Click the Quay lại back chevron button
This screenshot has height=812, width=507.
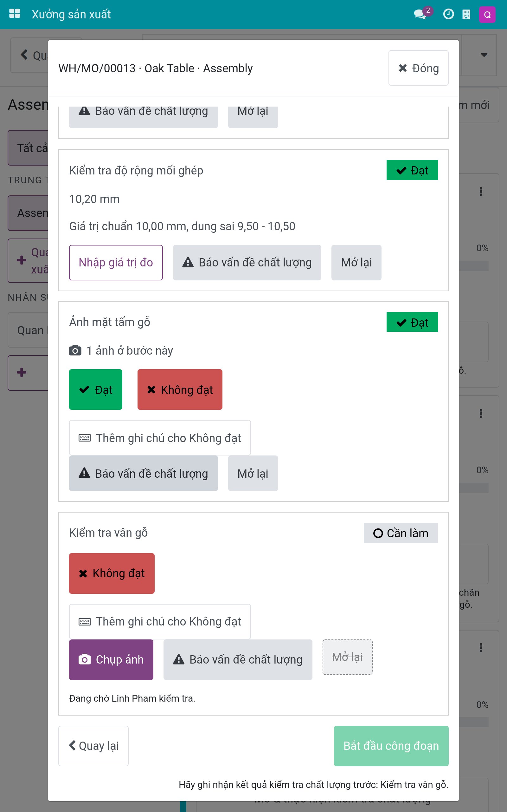tap(93, 746)
